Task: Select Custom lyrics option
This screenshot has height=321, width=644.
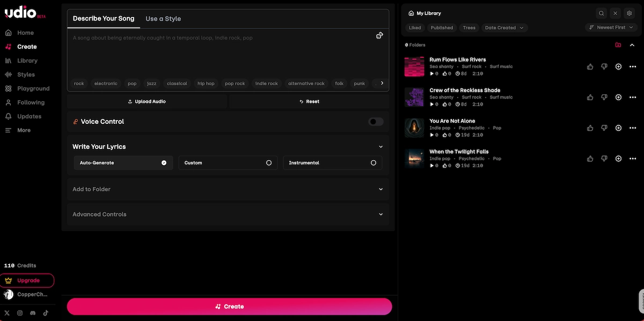Action: [228, 163]
